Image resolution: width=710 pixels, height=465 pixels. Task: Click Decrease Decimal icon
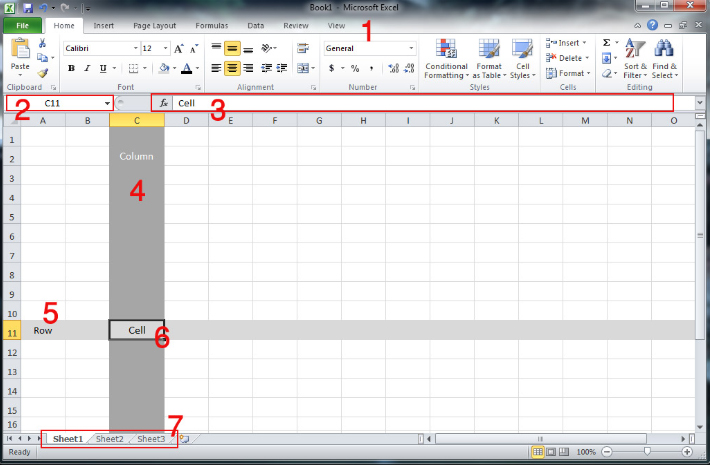pyautogui.click(x=410, y=68)
